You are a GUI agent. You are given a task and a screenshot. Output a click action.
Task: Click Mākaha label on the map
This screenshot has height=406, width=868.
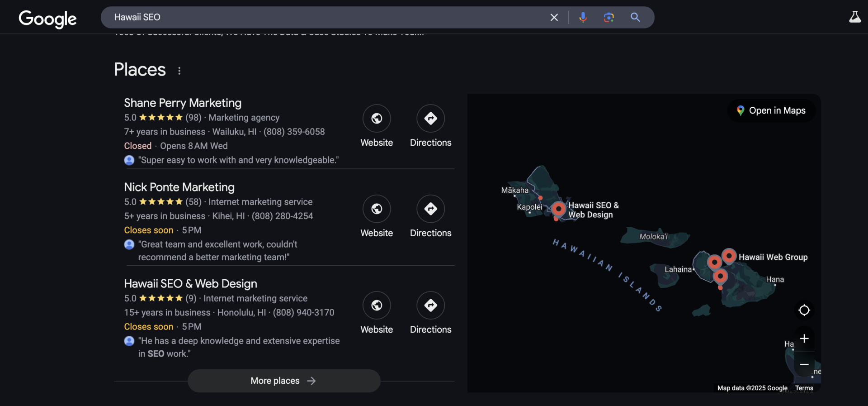click(514, 190)
